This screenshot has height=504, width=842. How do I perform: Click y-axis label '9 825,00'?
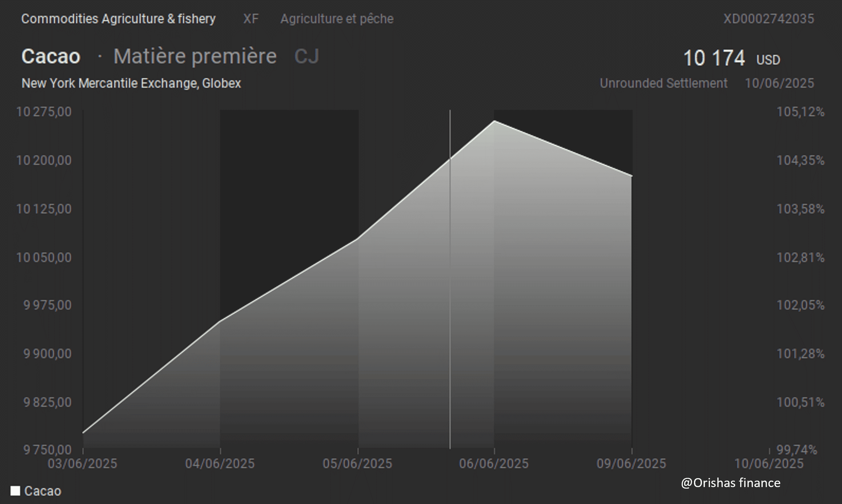47,402
